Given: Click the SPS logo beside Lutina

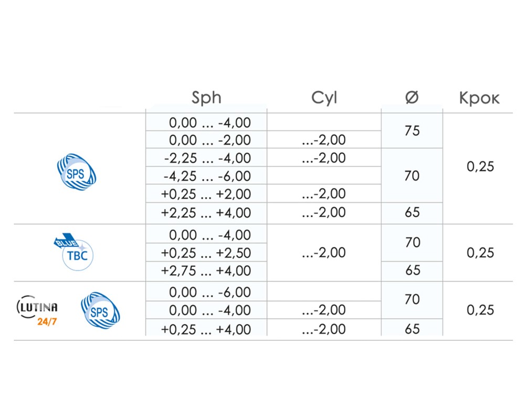Looking at the screenshot, I should [x=100, y=310].
